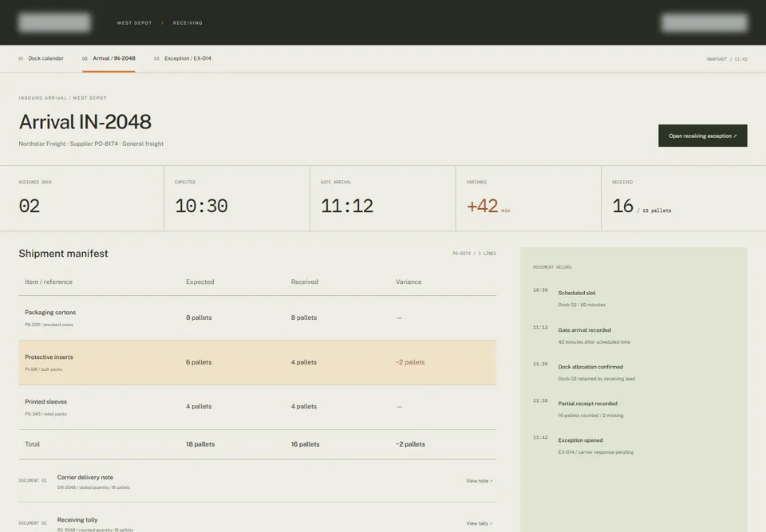Image resolution: width=766 pixels, height=532 pixels.
Task: Click Printed sleeves expected 4 pallets cell
Action: pyautogui.click(x=199, y=407)
